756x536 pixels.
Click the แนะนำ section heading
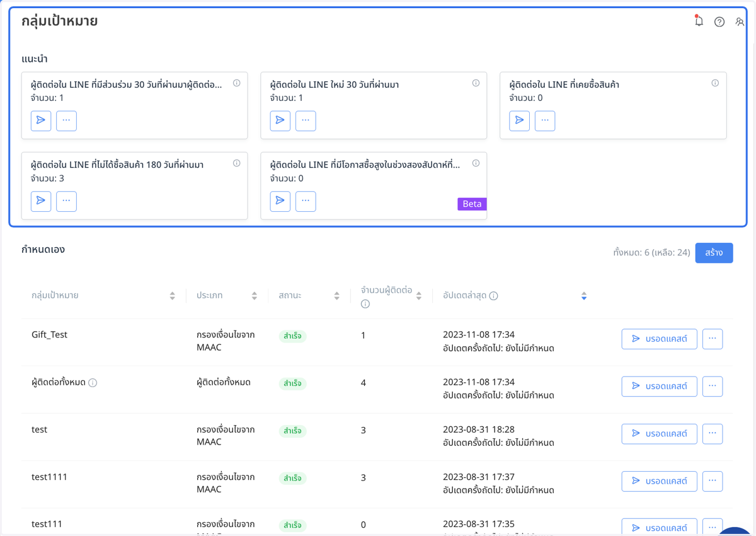pos(35,59)
